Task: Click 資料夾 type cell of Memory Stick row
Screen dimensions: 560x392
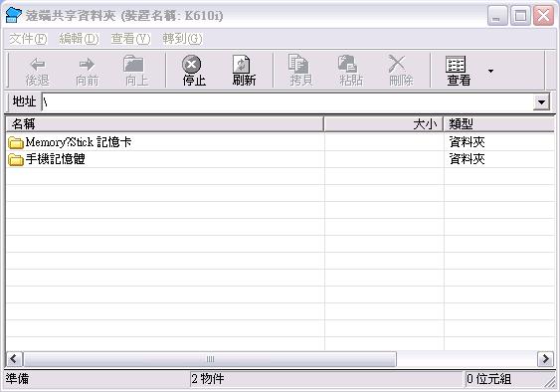Action: (467, 142)
